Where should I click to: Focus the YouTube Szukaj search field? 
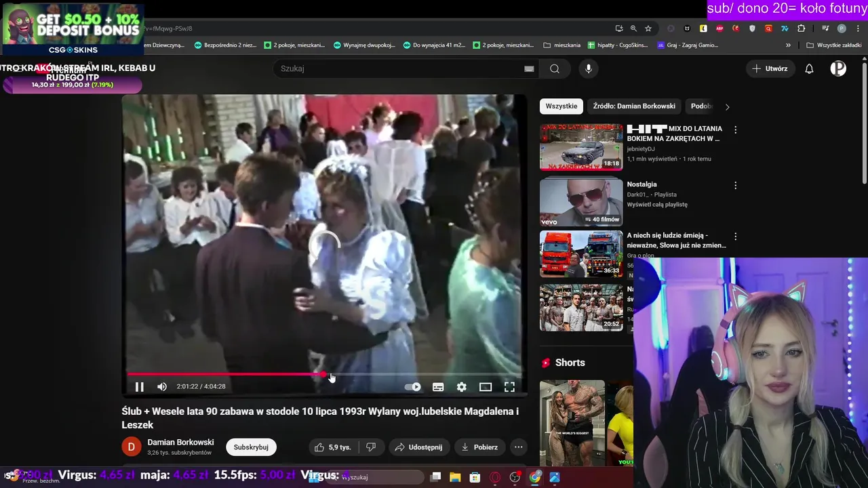pos(400,68)
